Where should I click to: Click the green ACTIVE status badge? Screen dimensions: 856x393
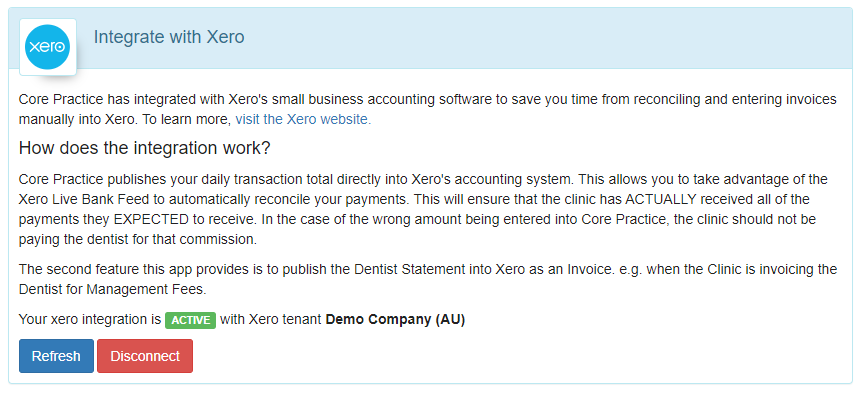(191, 320)
